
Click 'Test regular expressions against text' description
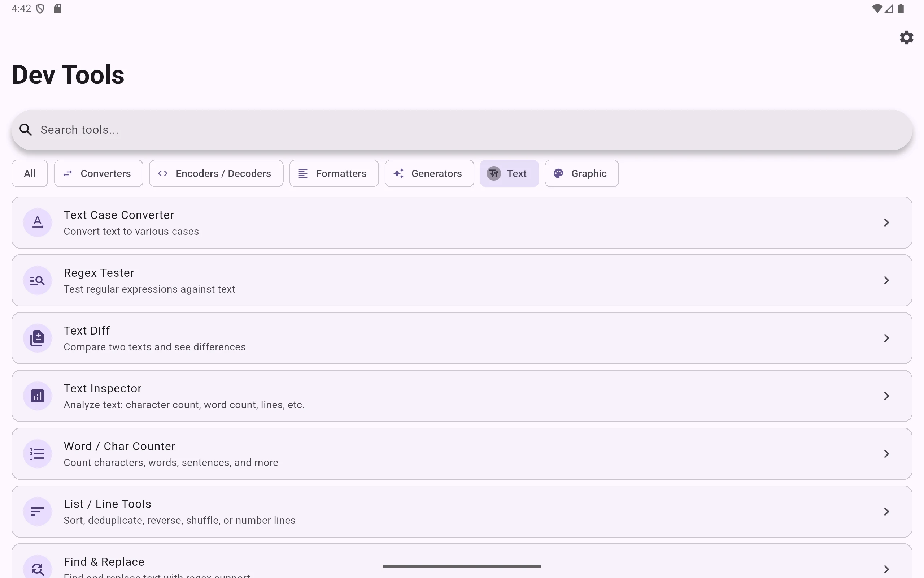[x=149, y=289]
